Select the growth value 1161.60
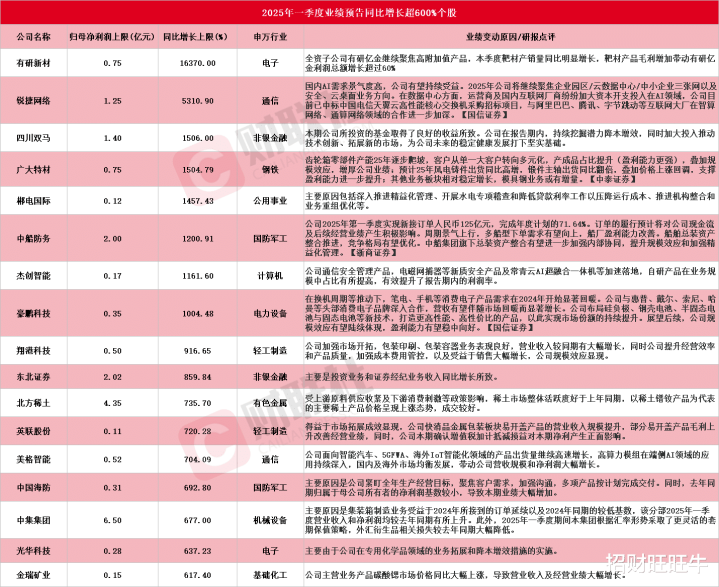 (x=198, y=276)
